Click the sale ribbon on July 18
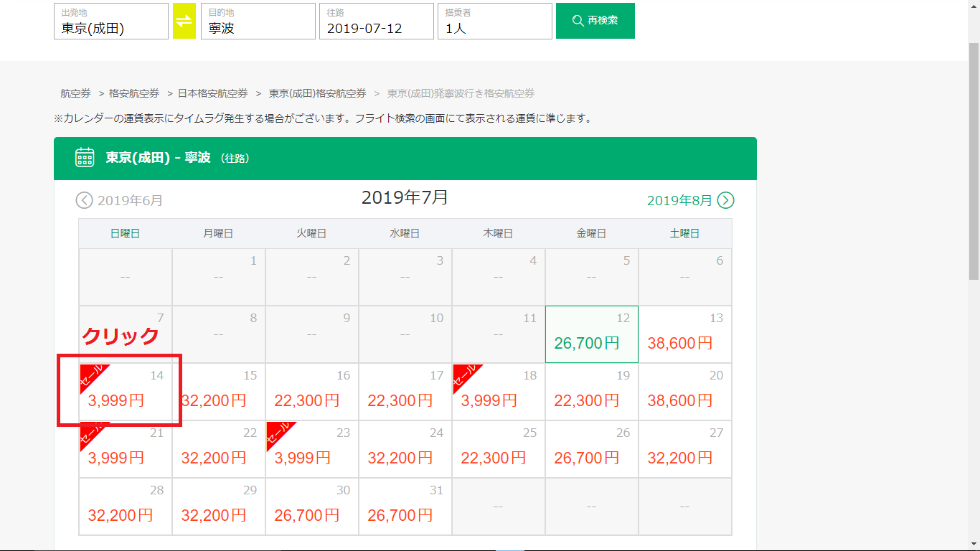 (x=465, y=375)
